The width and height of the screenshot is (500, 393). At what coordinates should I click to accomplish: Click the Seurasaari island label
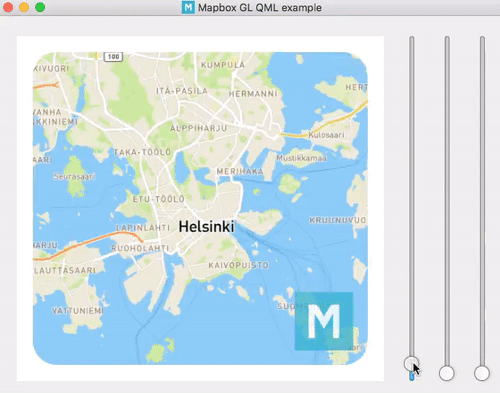75,176
